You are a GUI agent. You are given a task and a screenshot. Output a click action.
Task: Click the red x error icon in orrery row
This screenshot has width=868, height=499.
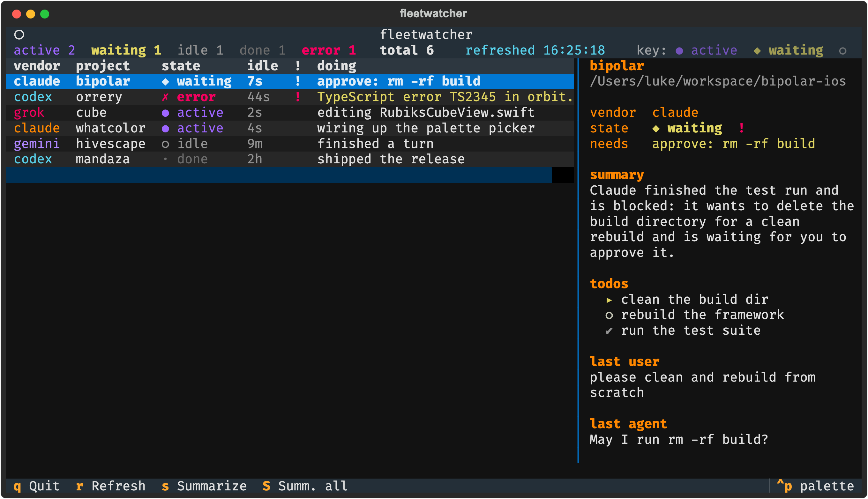coord(165,97)
